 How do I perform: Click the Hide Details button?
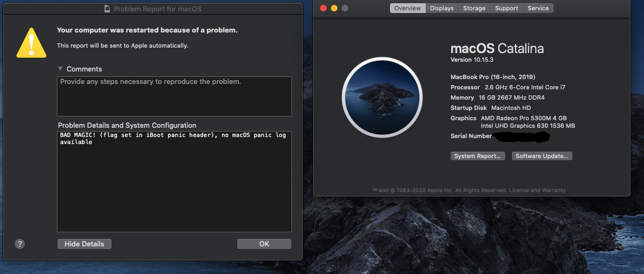(x=84, y=244)
